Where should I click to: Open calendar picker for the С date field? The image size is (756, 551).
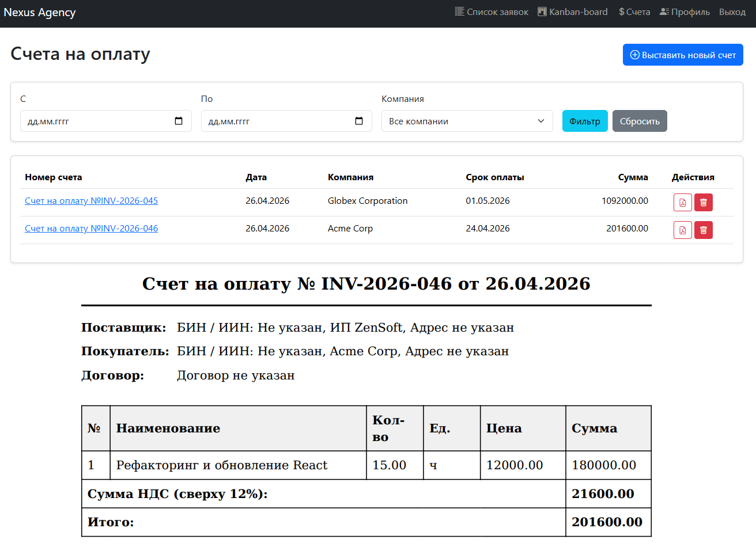[x=179, y=121]
